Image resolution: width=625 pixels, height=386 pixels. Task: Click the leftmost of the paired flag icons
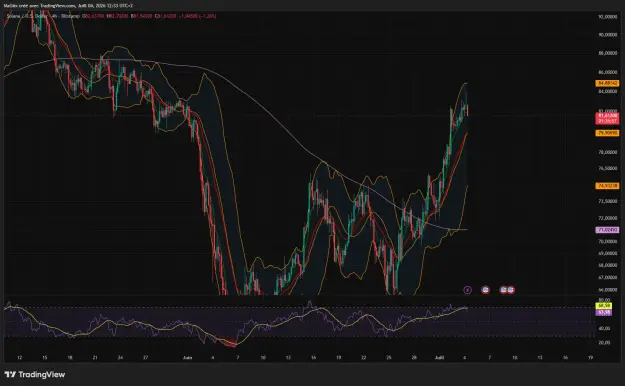(x=503, y=290)
